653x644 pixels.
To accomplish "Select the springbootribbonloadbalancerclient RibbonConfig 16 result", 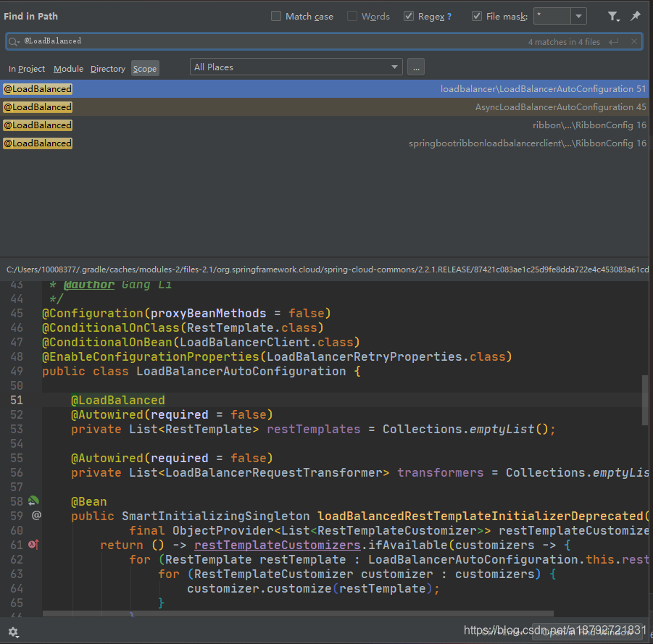I will [x=325, y=143].
